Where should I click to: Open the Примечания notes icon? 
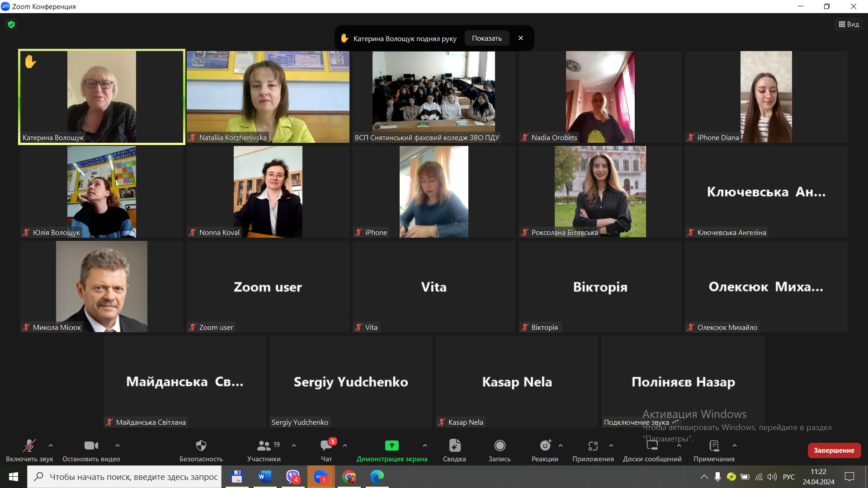(x=714, y=446)
